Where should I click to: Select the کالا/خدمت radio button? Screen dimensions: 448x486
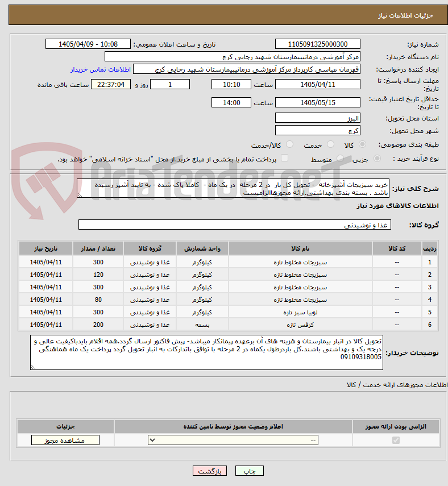pos(289,144)
